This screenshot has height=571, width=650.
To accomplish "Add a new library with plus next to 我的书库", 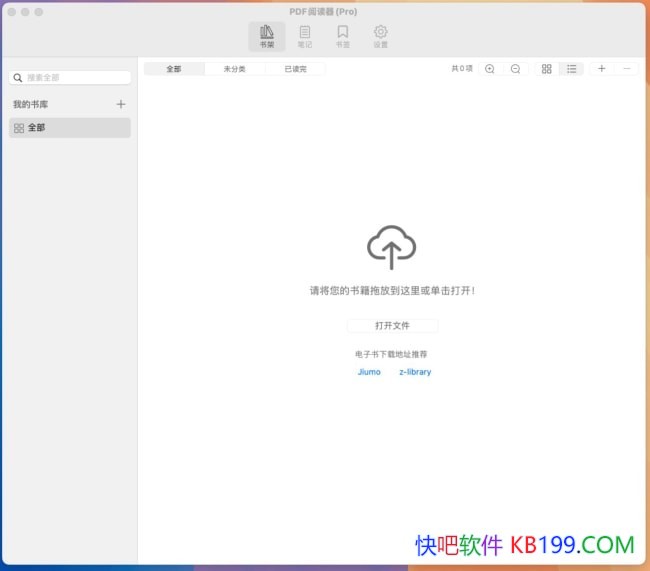I will (x=121, y=104).
